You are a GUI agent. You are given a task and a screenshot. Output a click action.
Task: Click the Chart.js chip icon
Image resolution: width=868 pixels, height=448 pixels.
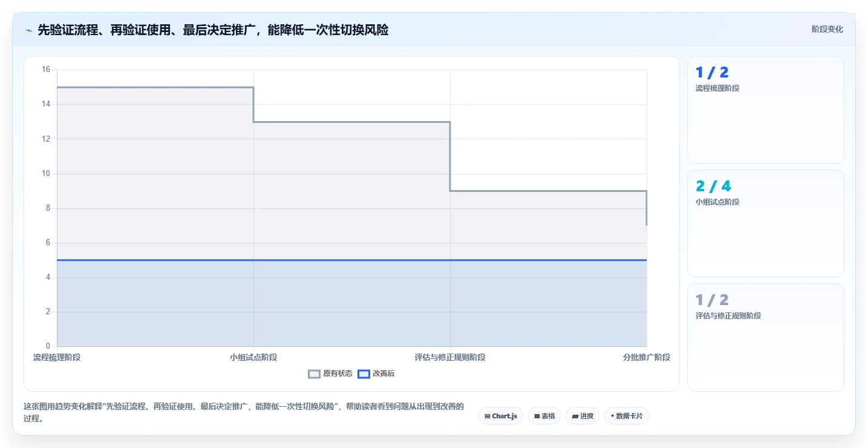click(488, 417)
